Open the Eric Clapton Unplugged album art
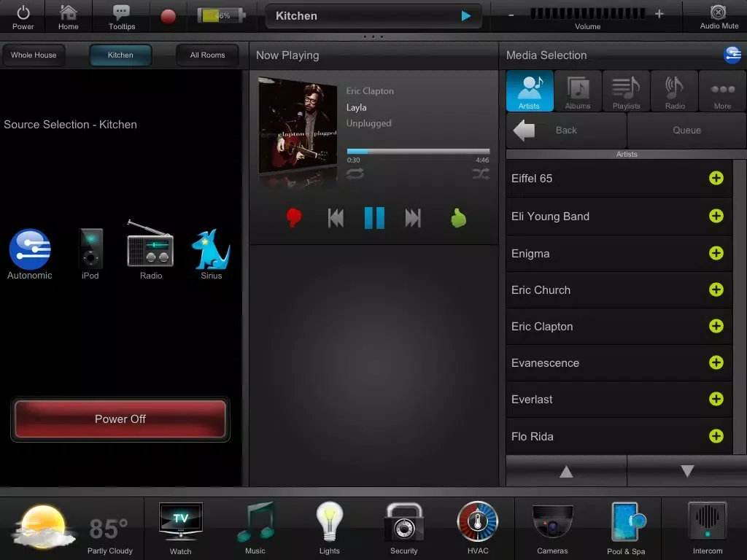Image resolution: width=747 pixels, height=560 pixels. pyautogui.click(x=298, y=127)
